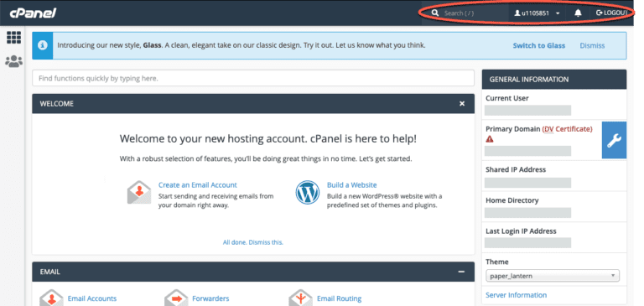The width and height of the screenshot is (644, 306).
Task: Click the cPanel logo
Action: (33, 13)
